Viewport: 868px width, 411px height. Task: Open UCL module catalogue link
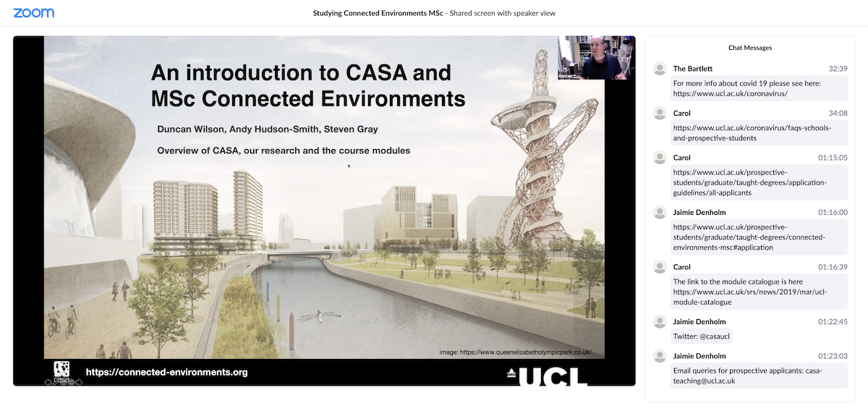pos(749,297)
